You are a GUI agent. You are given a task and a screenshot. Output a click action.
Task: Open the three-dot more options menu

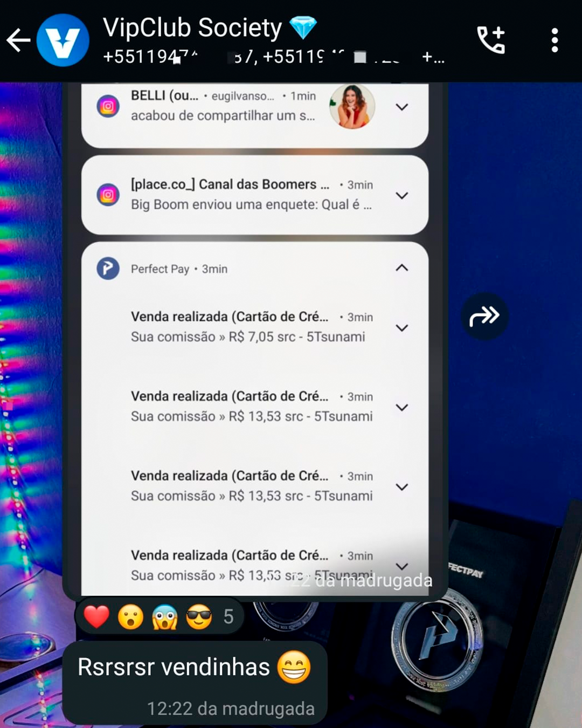coord(555,40)
